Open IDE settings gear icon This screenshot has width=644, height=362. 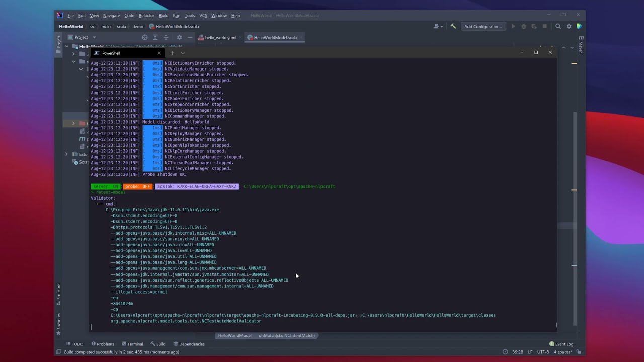[x=569, y=26]
